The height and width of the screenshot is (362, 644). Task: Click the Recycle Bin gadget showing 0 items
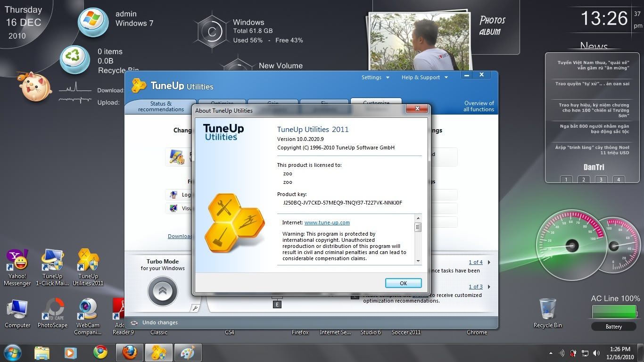74,59
